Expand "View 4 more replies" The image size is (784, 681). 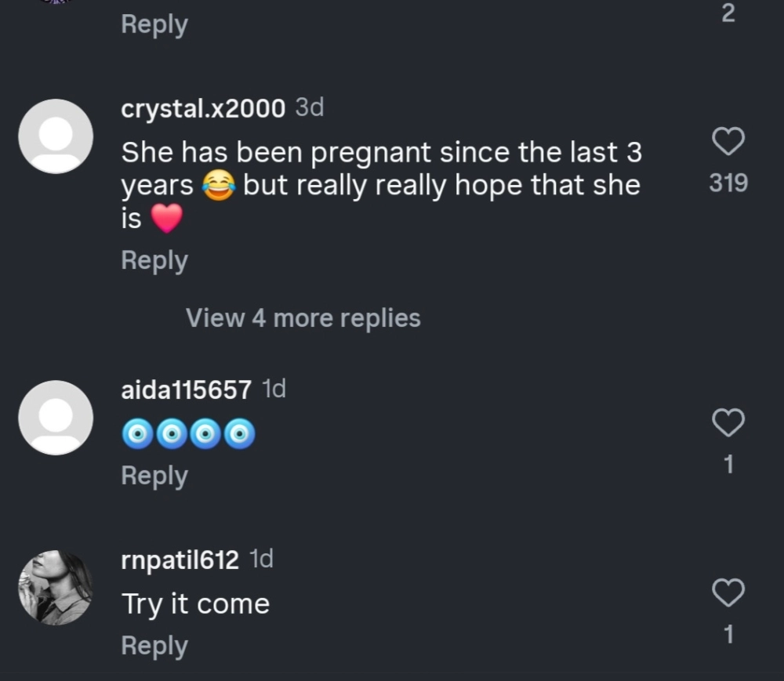click(x=303, y=318)
